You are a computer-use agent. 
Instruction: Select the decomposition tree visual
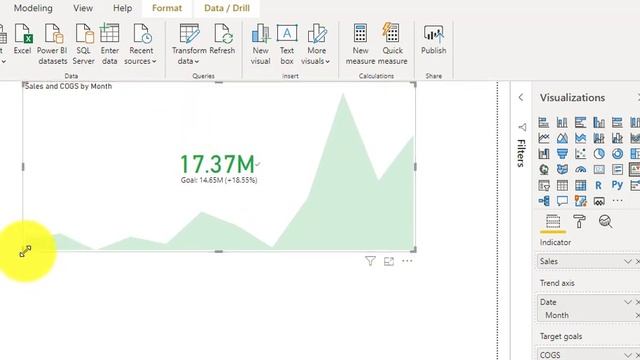point(544,201)
